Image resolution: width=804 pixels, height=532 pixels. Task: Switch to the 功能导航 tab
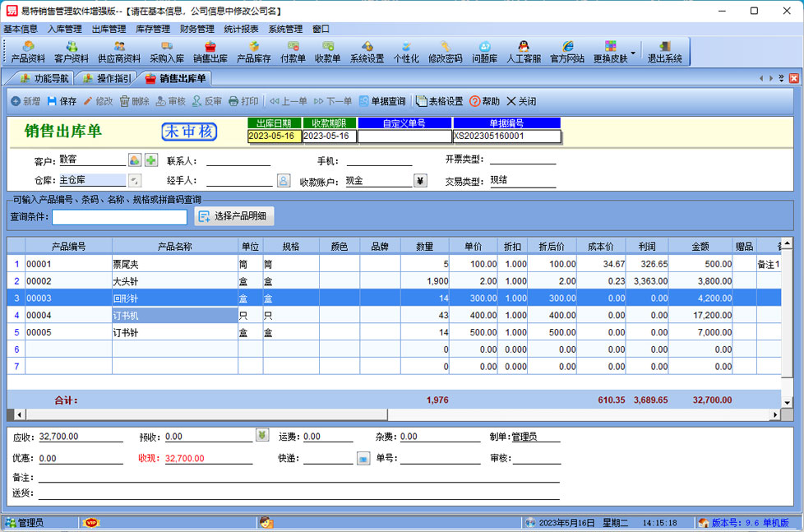pos(44,78)
